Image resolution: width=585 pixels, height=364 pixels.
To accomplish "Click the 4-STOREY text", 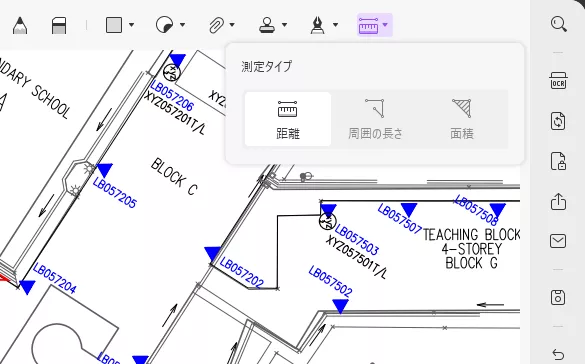I will click(x=472, y=249).
